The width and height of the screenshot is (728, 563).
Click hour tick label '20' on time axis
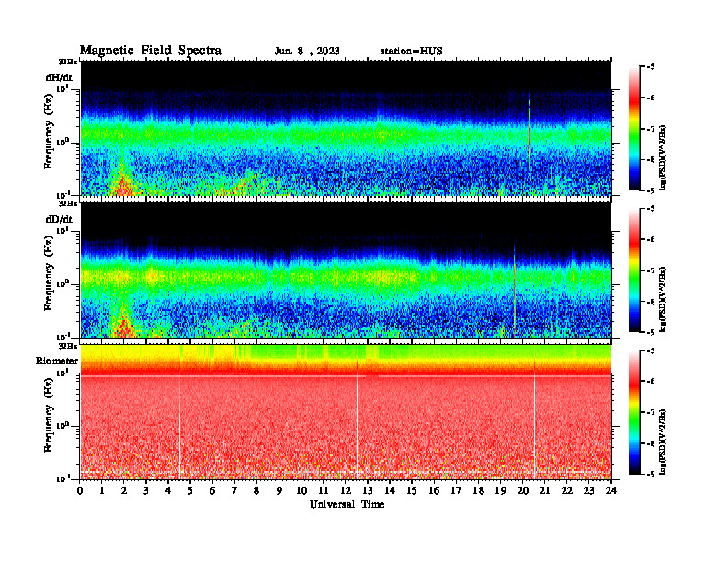point(523,490)
